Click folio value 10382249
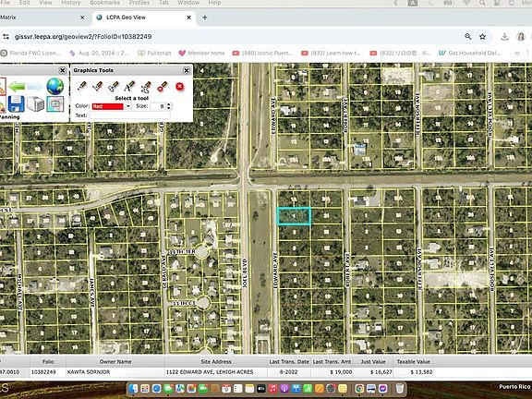 43,372
